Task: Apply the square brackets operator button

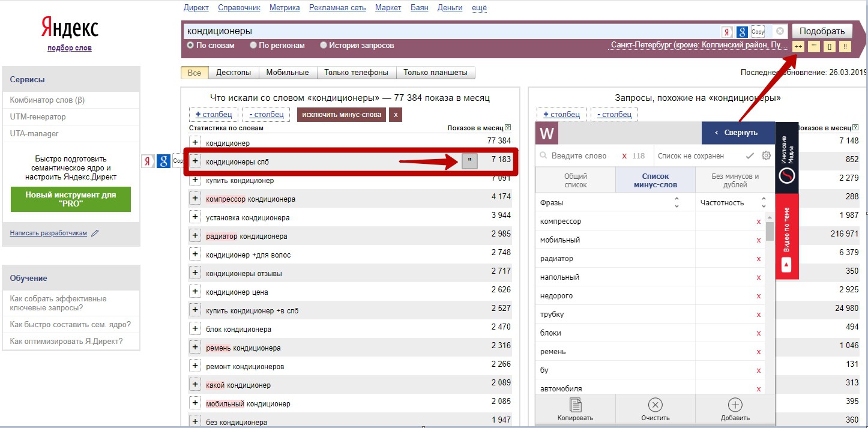Action: pyautogui.click(x=830, y=46)
